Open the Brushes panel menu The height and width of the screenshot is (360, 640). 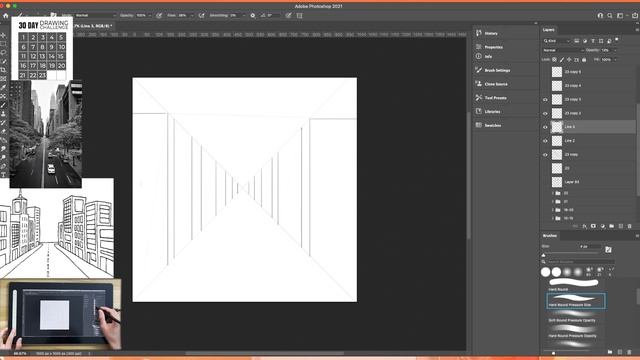tap(637, 236)
